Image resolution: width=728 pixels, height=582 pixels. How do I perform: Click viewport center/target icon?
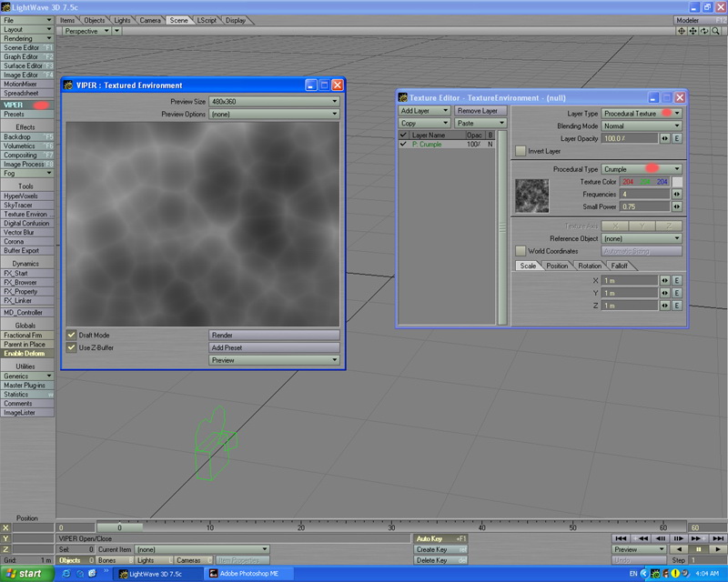tap(682, 31)
